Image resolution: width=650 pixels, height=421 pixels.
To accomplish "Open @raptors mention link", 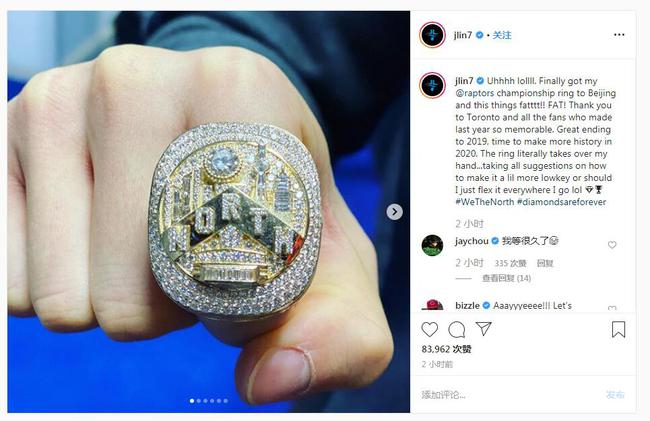I will [475, 93].
